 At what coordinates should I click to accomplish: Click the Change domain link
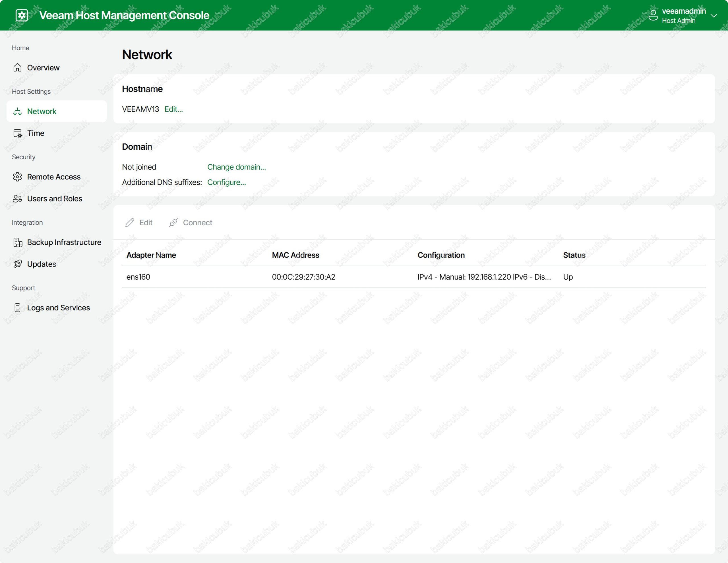click(236, 167)
